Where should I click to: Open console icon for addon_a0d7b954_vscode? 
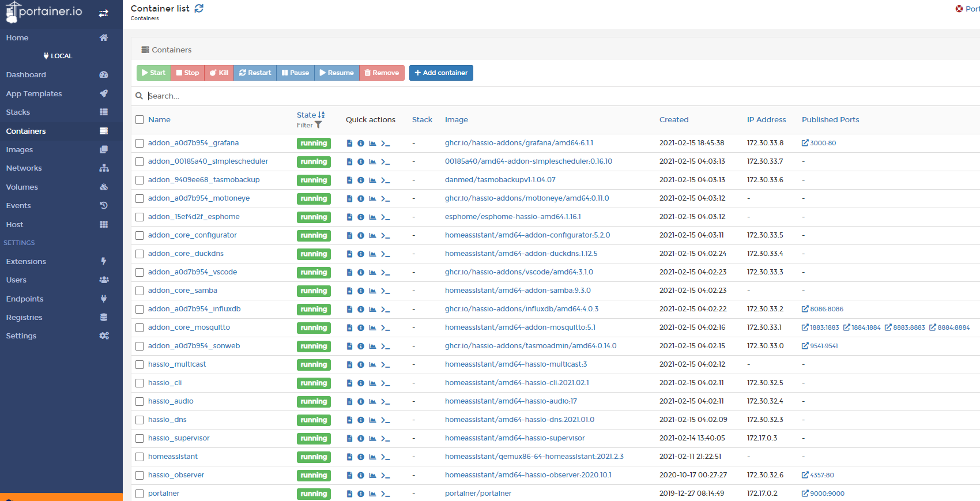pos(386,273)
